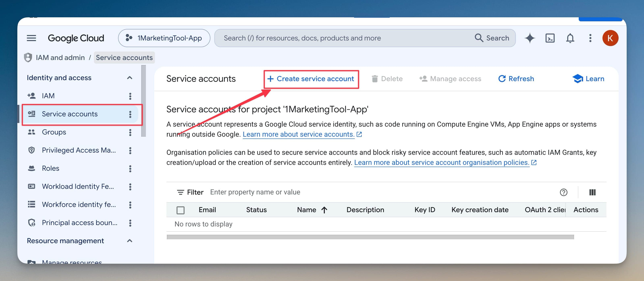Click the magnifier Search button
Image resolution: width=644 pixels, height=281 pixels.
[492, 38]
